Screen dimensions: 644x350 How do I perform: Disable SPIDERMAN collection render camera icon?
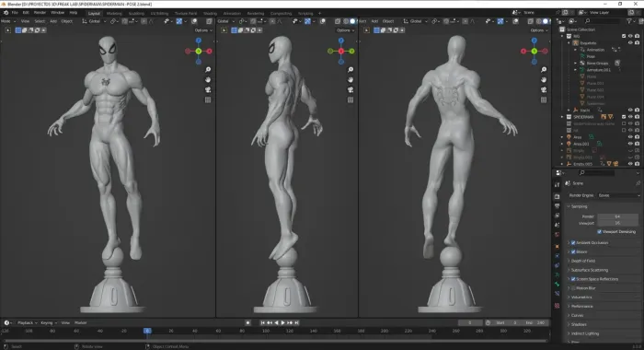click(x=637, y=117)
